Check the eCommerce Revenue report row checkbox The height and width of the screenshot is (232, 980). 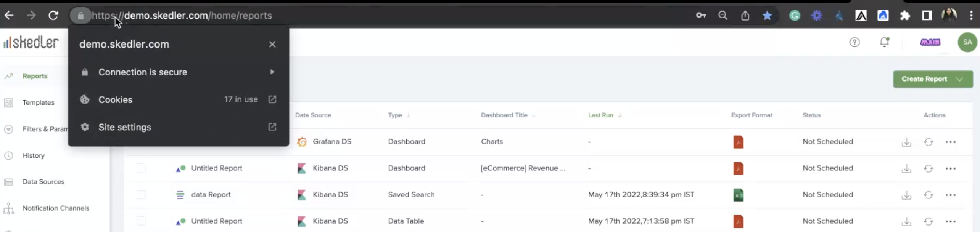point(141,168)
